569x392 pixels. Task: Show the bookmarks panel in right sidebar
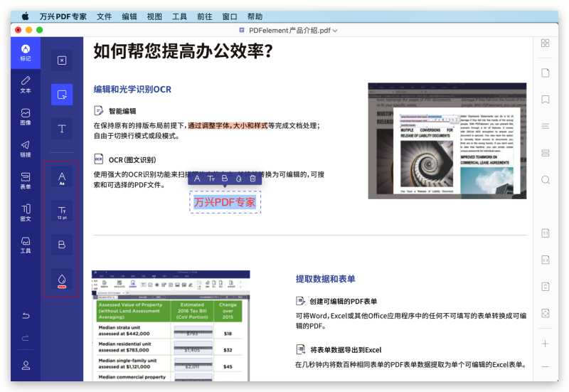pyautogui.click(x=546, y=99)
